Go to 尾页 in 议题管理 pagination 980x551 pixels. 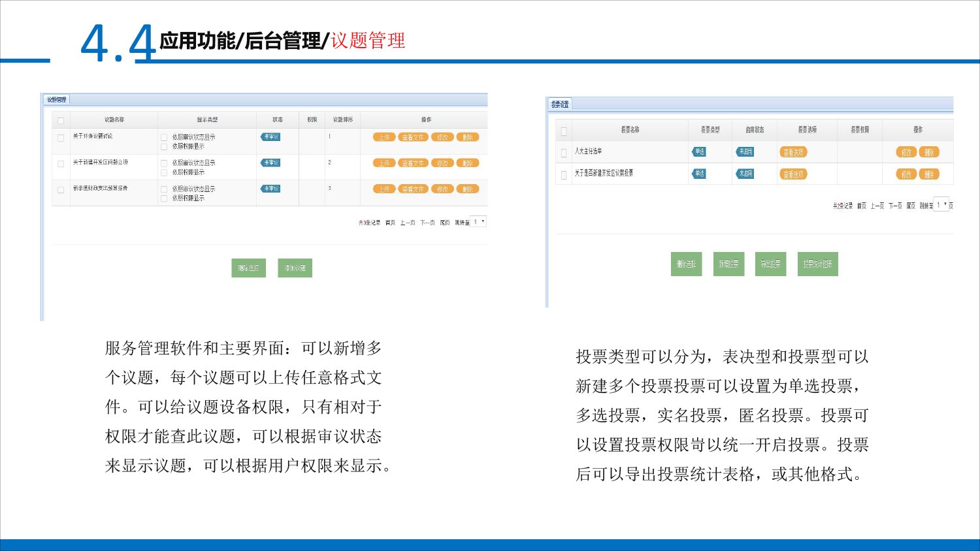pos(444,223)
